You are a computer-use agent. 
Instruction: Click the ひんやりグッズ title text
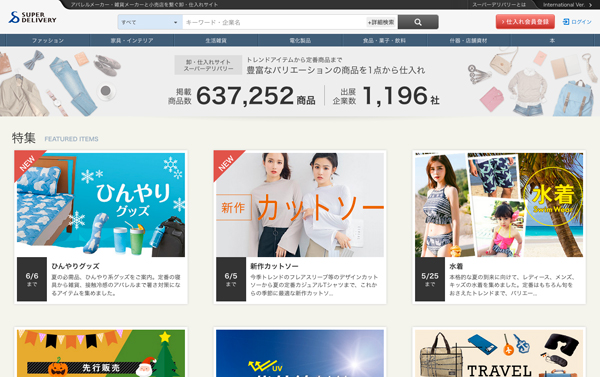click(75, 266)
